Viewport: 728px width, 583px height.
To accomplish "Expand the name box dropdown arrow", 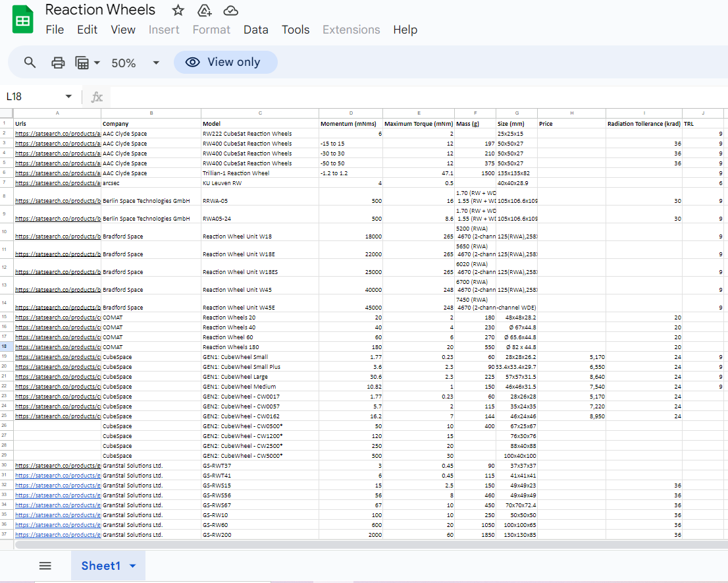I will (68, 96).
